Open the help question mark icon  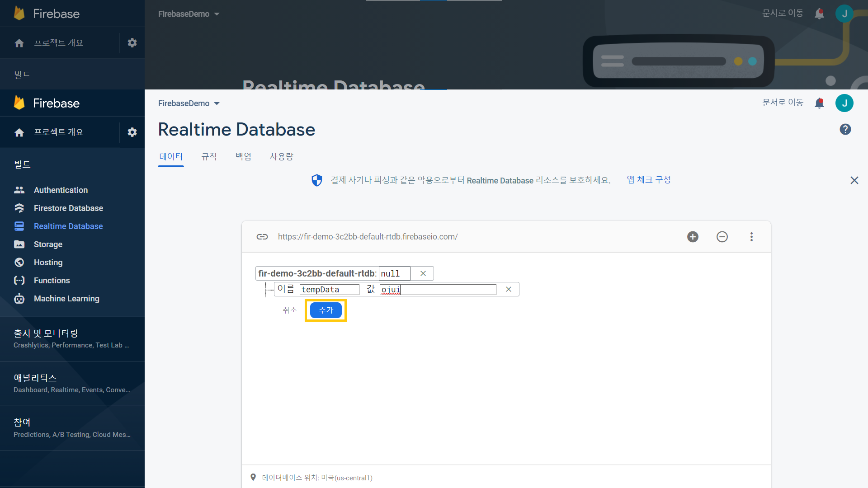point(845,130)
